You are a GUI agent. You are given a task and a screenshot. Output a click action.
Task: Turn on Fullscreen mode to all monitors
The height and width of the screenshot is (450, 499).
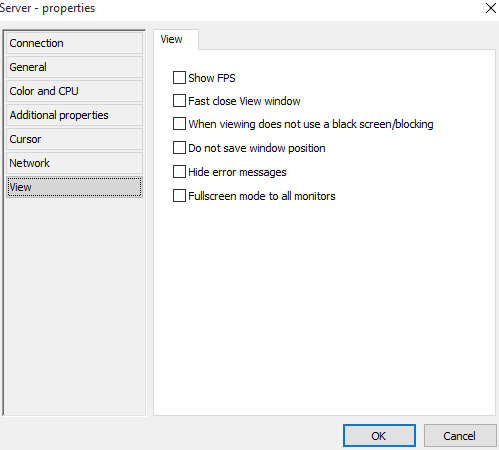179,196
